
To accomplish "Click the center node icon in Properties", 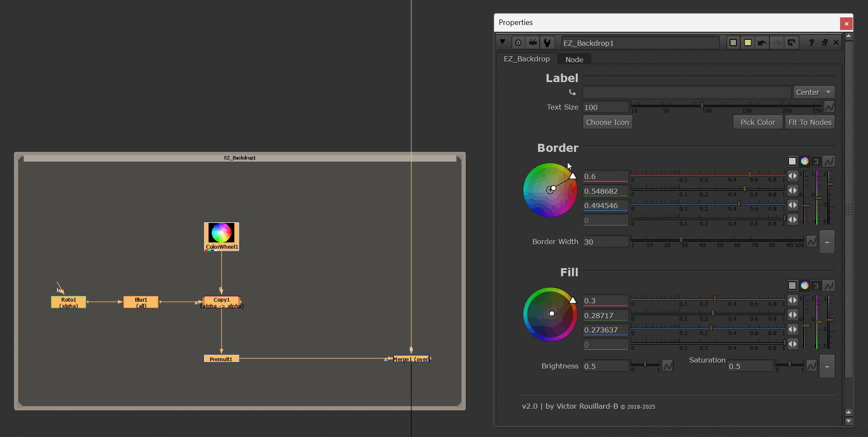I will tap(518, 43).
